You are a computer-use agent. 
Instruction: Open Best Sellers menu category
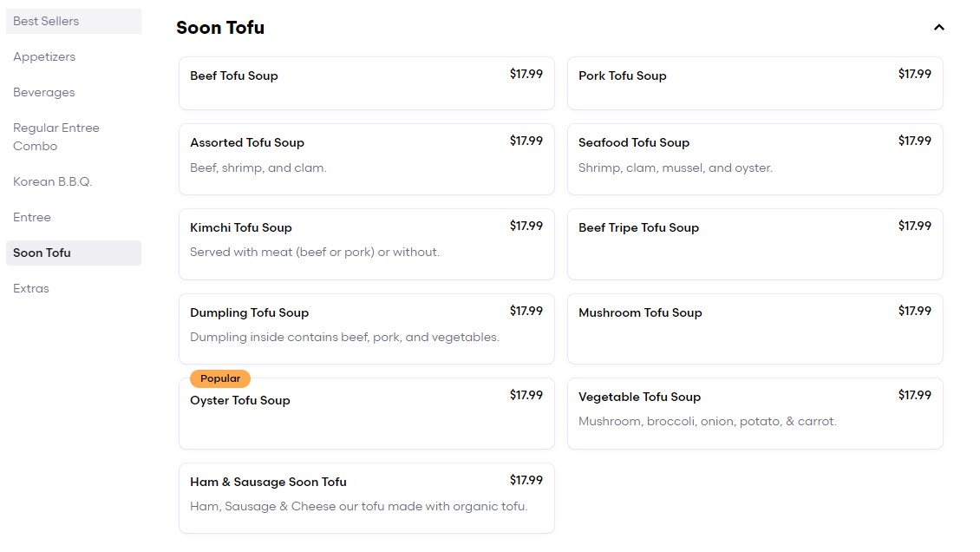(x=46, y=21)
